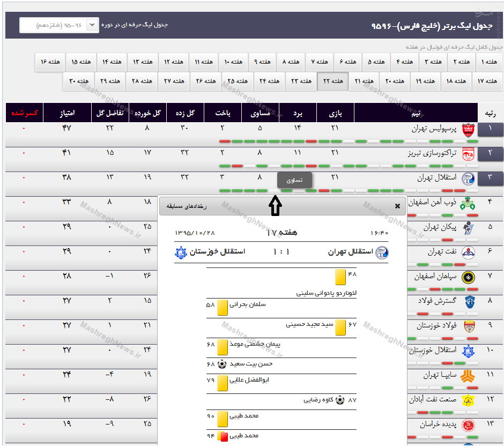Select the هفته ۱۰ tab
The width and height of the screenshot is (504, 447).
tap(233, 62)
